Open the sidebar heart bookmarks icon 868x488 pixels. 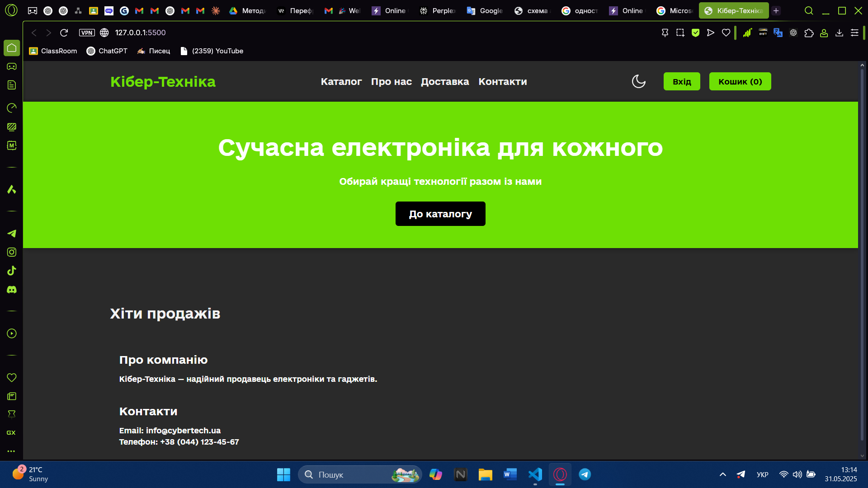click(12, 377)
